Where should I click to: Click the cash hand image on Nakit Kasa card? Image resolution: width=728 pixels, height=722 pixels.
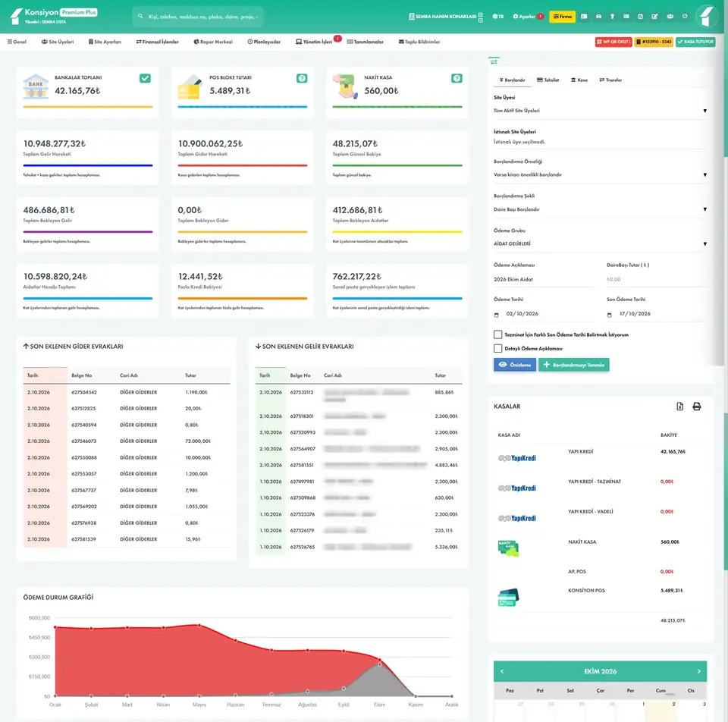(346, 86)
